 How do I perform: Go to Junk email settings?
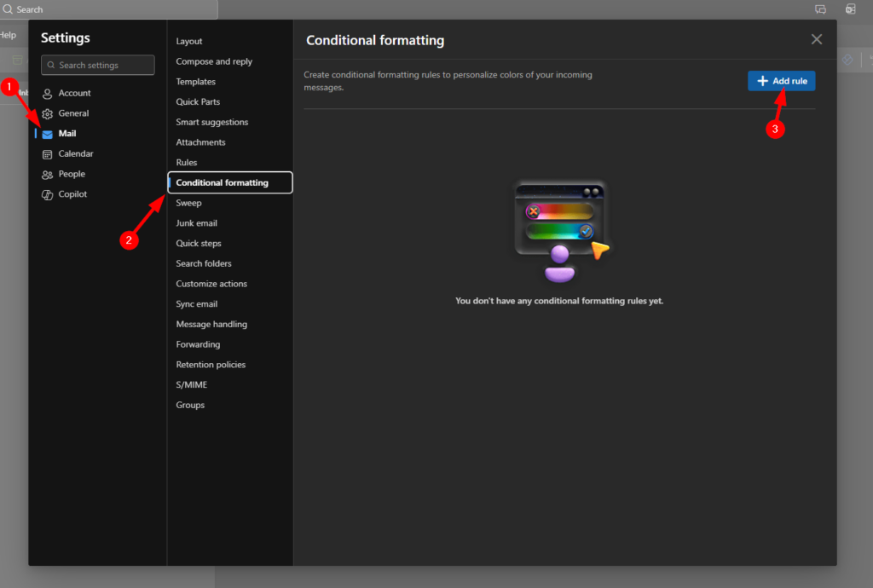point(196,223)
